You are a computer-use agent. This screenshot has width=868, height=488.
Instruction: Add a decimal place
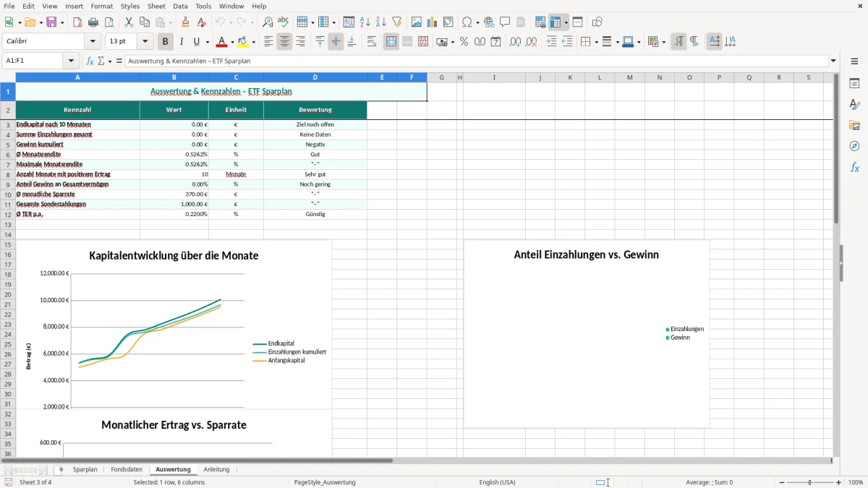pyautogui.click(x=515, y=42)
